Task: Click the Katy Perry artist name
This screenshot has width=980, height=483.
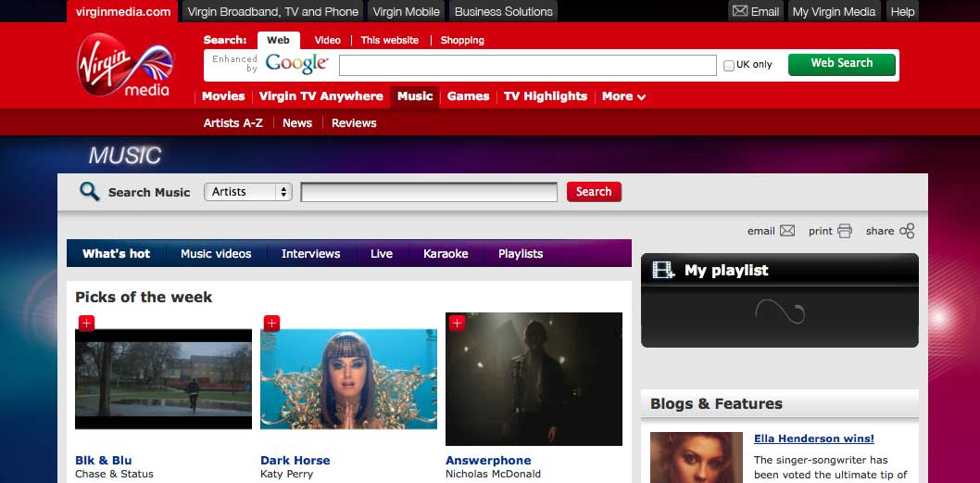Action: click(x=286, y=475)
